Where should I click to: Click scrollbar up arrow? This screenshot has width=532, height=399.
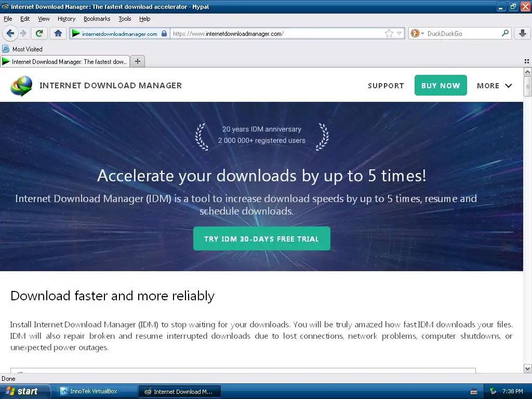[x=527, y=72]
